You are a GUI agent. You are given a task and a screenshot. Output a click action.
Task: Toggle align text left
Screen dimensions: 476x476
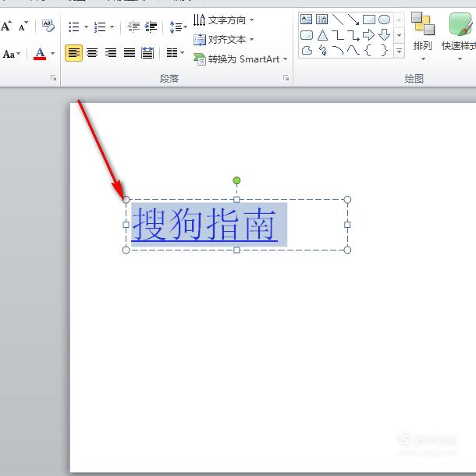[x=73, y=53]
